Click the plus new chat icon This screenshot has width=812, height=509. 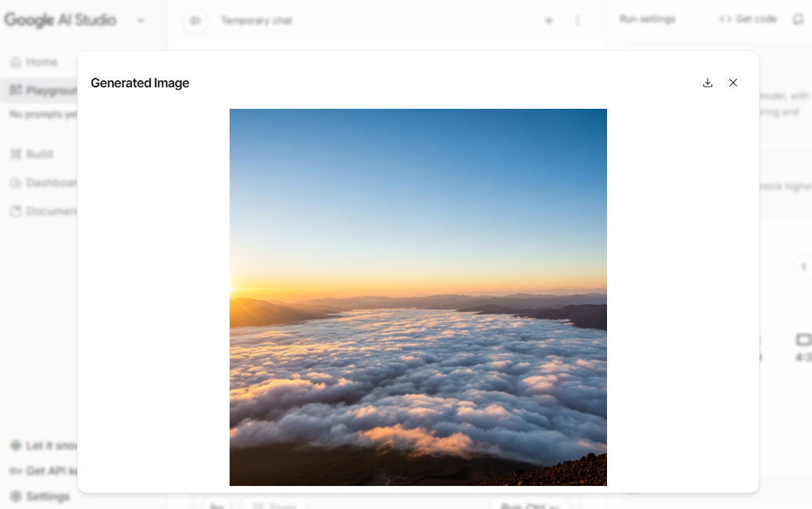click(549, 21)
